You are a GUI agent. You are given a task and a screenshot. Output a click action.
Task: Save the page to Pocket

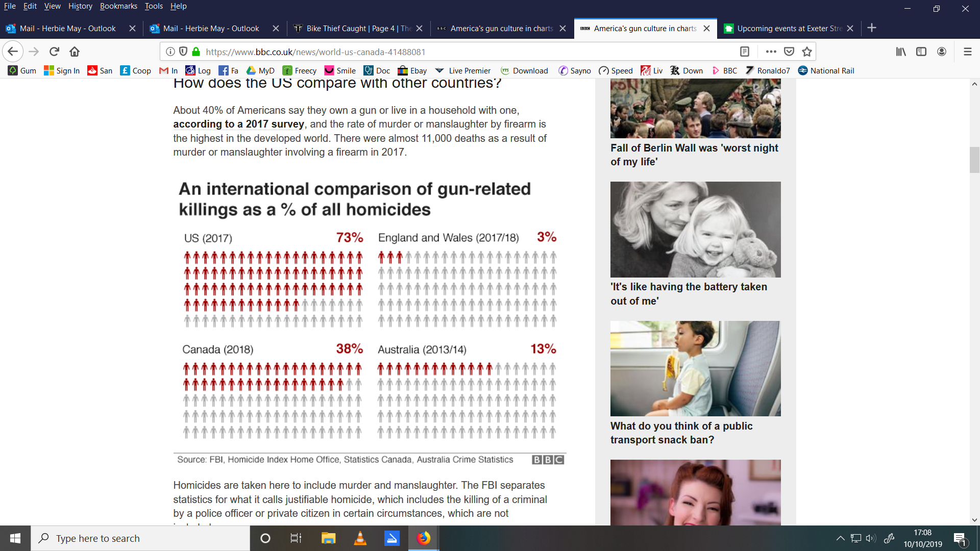pyautogui.click(x=789, y=52)
